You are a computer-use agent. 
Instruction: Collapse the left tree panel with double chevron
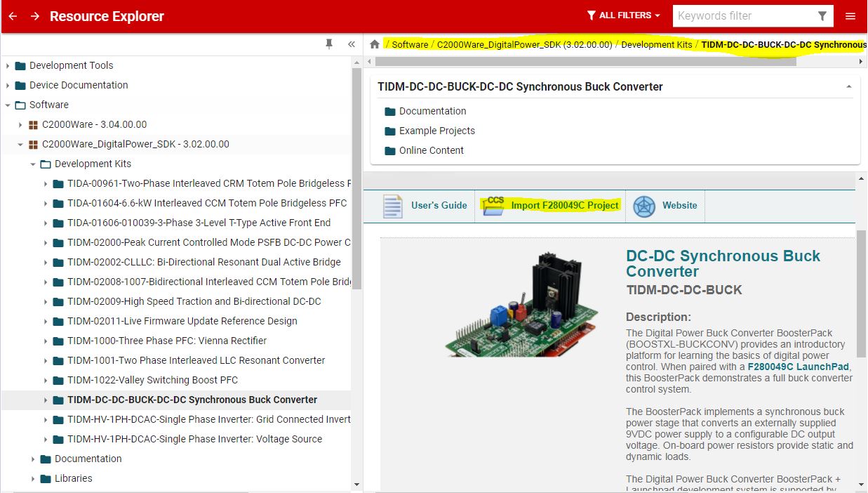(351, 44)
